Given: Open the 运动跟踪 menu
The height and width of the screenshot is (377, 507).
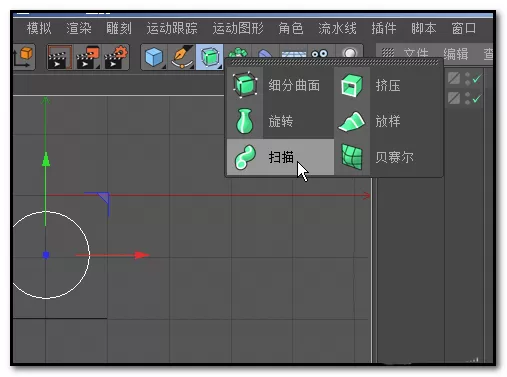Looking at the screenshot, I should click(172, 28).
